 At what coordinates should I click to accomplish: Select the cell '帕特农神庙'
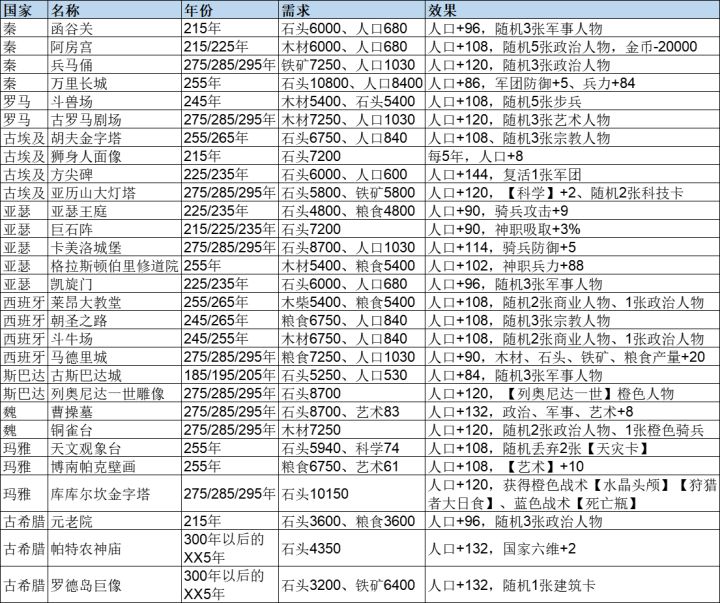coord(114,548)
